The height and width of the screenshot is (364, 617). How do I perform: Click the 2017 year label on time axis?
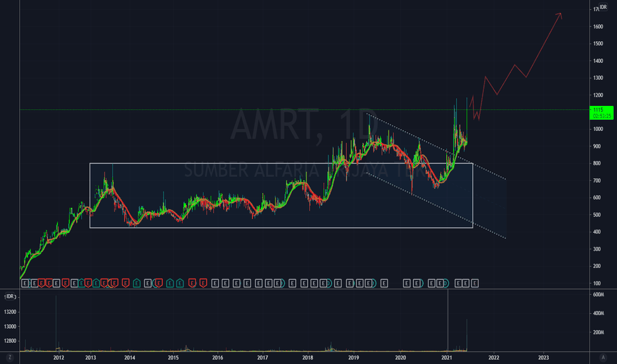tap(262, 357)
